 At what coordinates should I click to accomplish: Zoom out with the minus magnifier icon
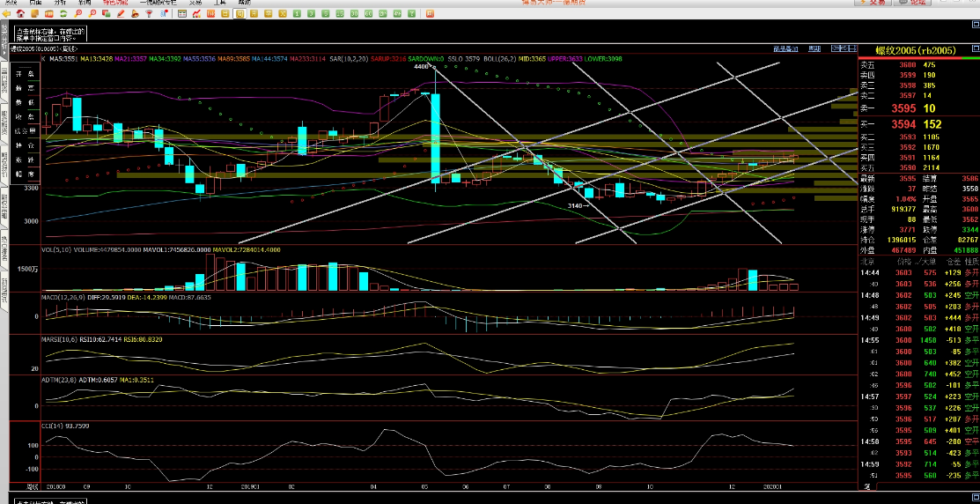tap(92, 13)
